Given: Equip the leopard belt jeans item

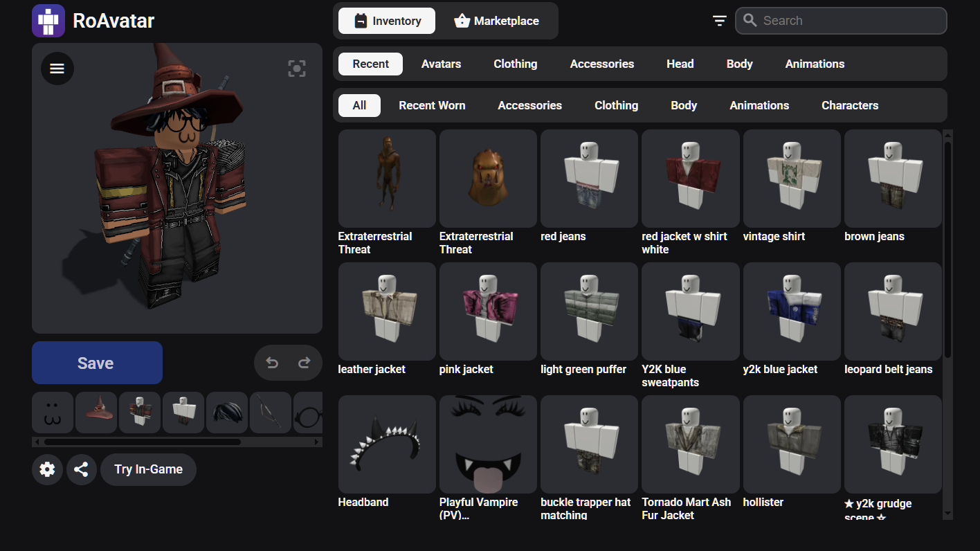Looking at the screenshot, I should point(893,311).
